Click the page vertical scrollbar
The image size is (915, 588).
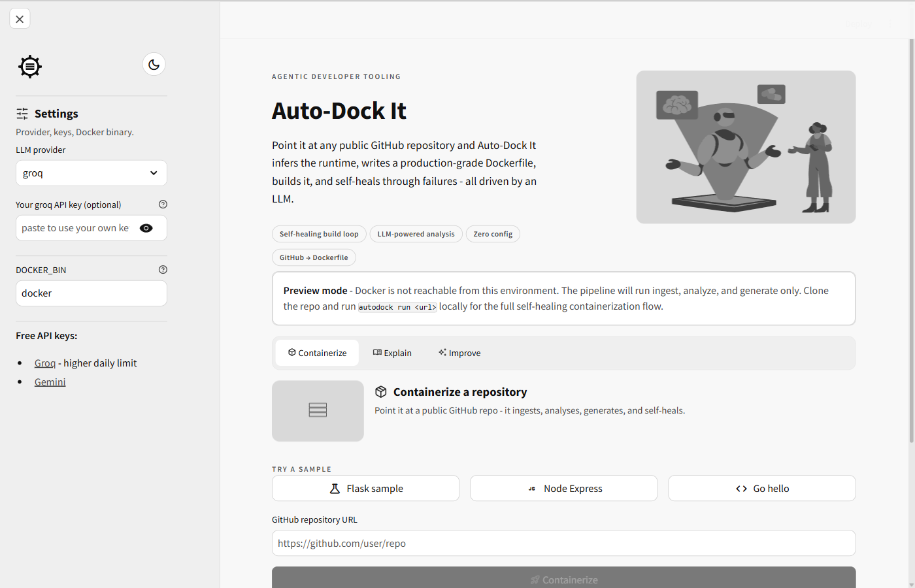tap(911, 242)
